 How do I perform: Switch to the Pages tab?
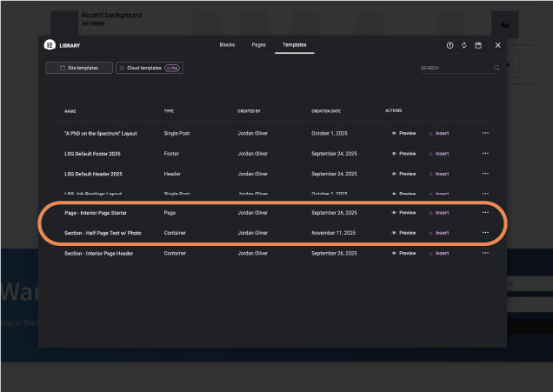click(258, 44)
